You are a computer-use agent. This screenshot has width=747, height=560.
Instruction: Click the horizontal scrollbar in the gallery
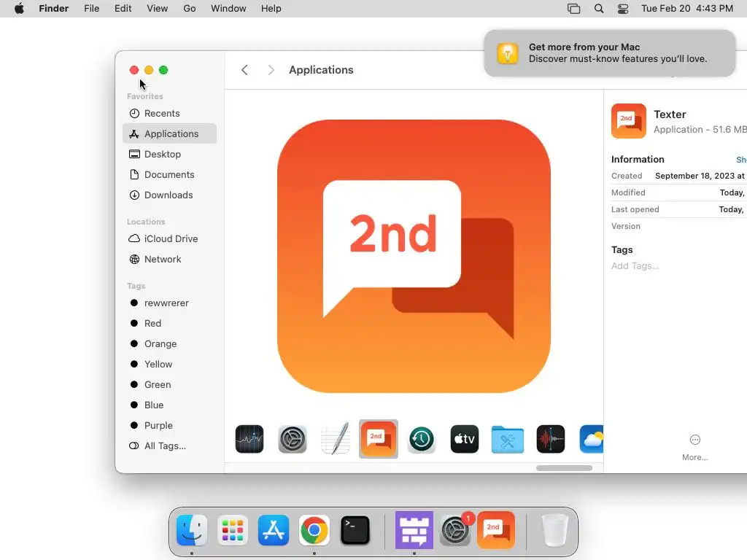coord(564,468)
